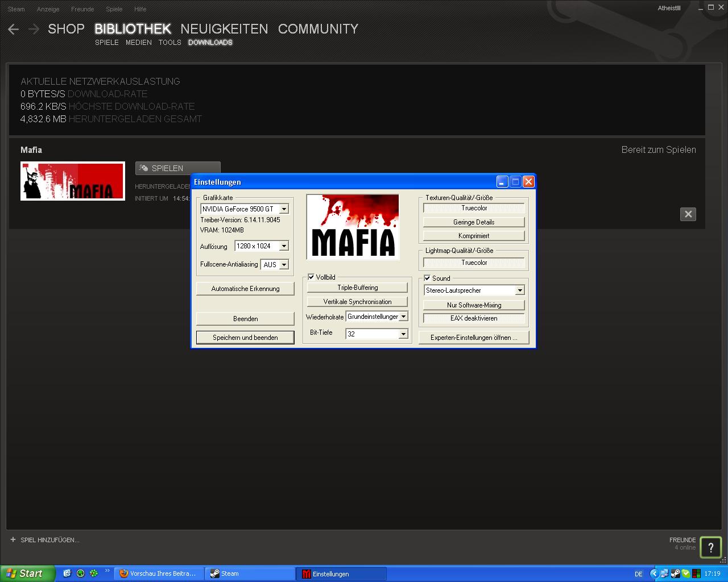Open the COMMUNITY section
This screenshot has width=728, height=582.
pos(318,29)
